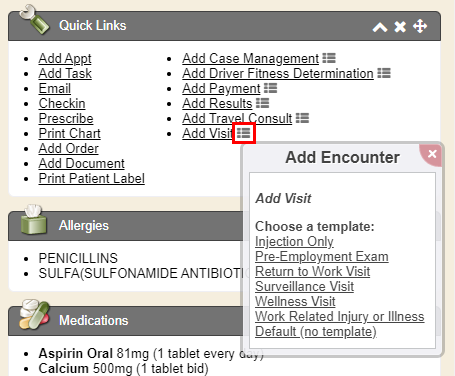Click the Add Appt link
This screenshot has width=455, height=376.
point(65,59)
